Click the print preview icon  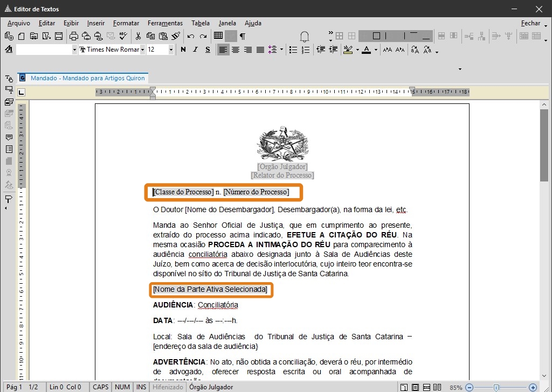[x=99, y=36]
